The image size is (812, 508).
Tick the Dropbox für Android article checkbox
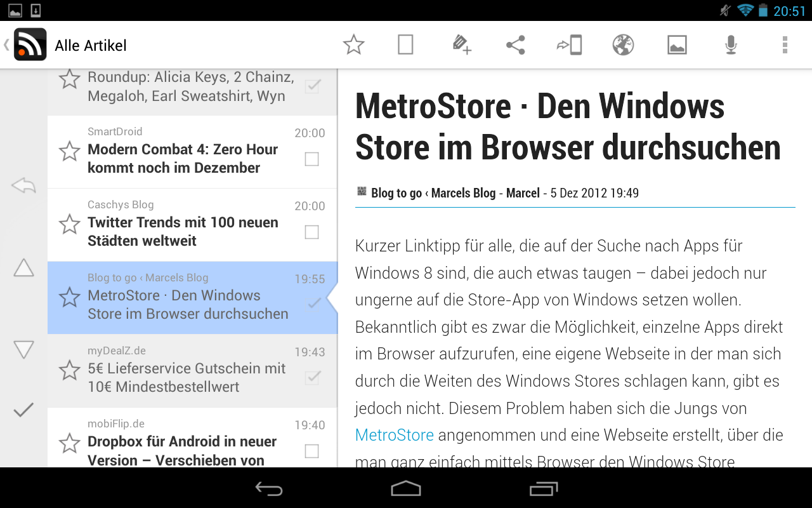[x=311, y=451]
